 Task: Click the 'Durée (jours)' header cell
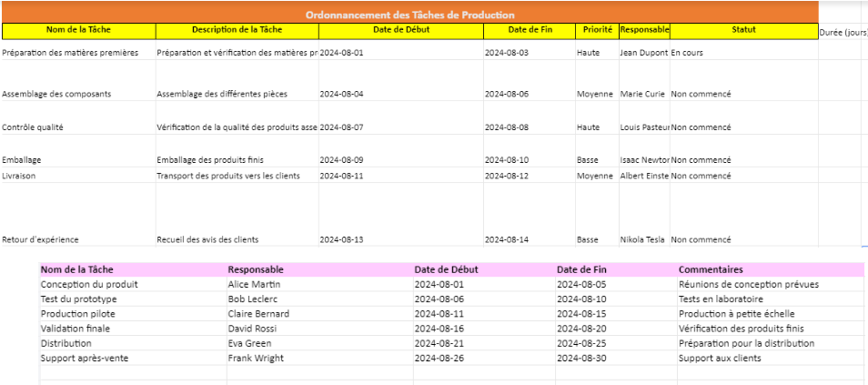pyautogui.click(x=843, y=33)
